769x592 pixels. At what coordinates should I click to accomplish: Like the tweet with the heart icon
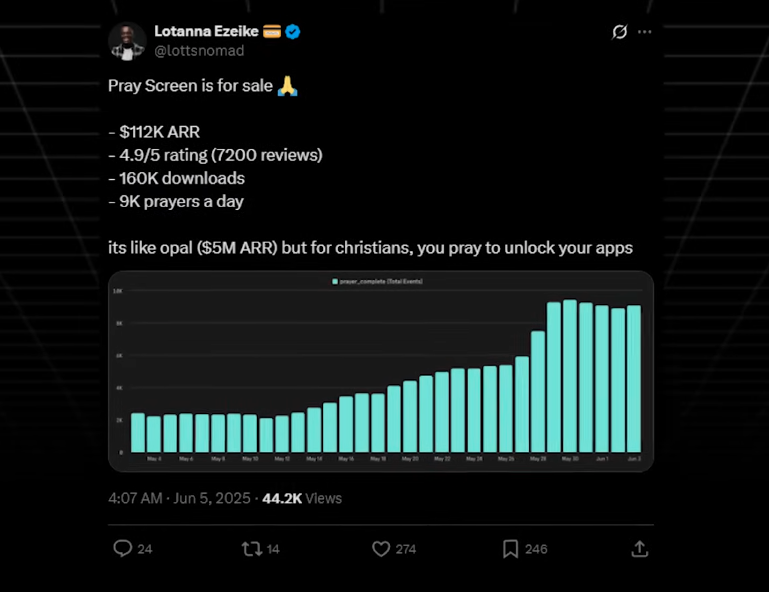coord(380,549)
